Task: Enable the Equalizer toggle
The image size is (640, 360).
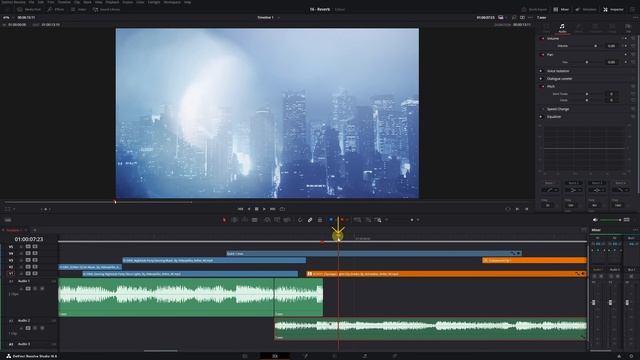Action: coord(542,117)
